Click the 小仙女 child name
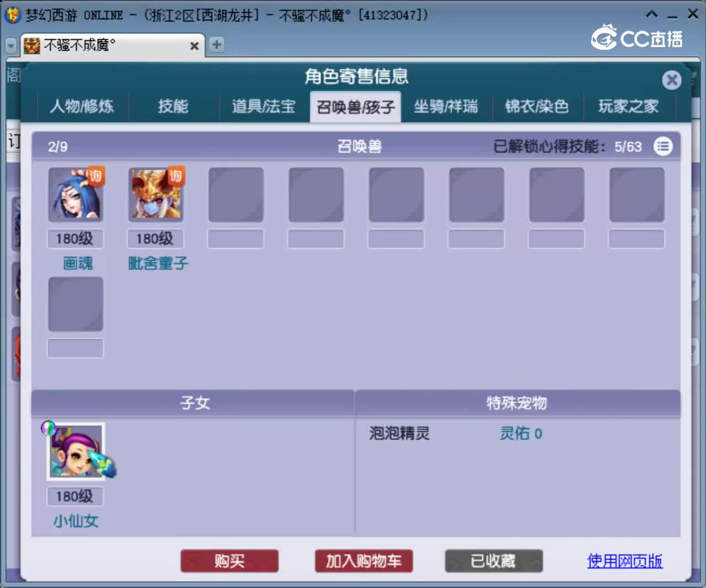 tap(76, 521)
